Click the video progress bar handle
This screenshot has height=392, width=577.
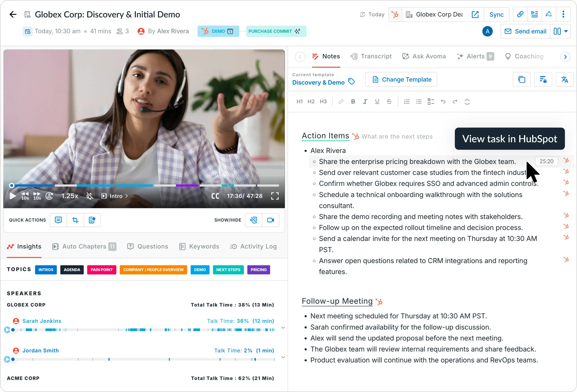pyautogui.click(x=11, y=185)
